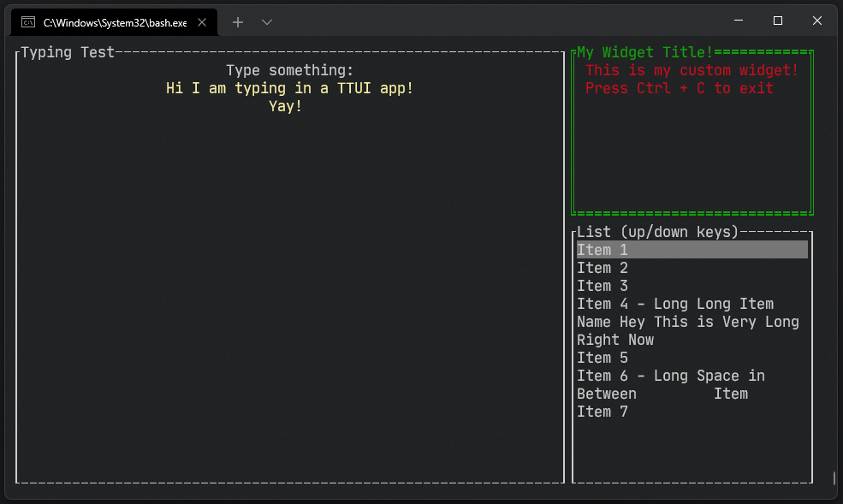Image resolution: width=843 pixels, height=504 pixels.
Task: Click the 'My Widget Title!' heading
Action: click(x=644, y=52)
